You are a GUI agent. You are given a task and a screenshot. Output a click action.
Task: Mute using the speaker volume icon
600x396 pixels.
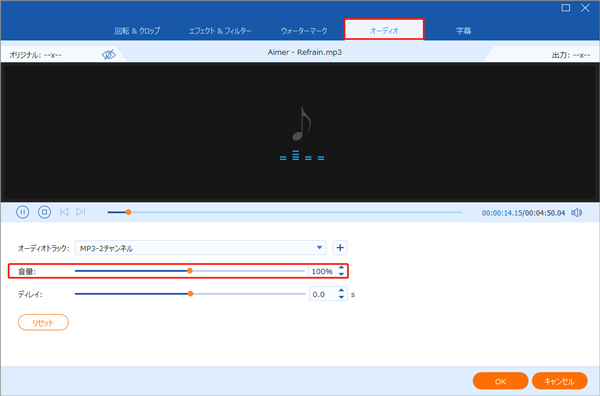coord(577,213)
